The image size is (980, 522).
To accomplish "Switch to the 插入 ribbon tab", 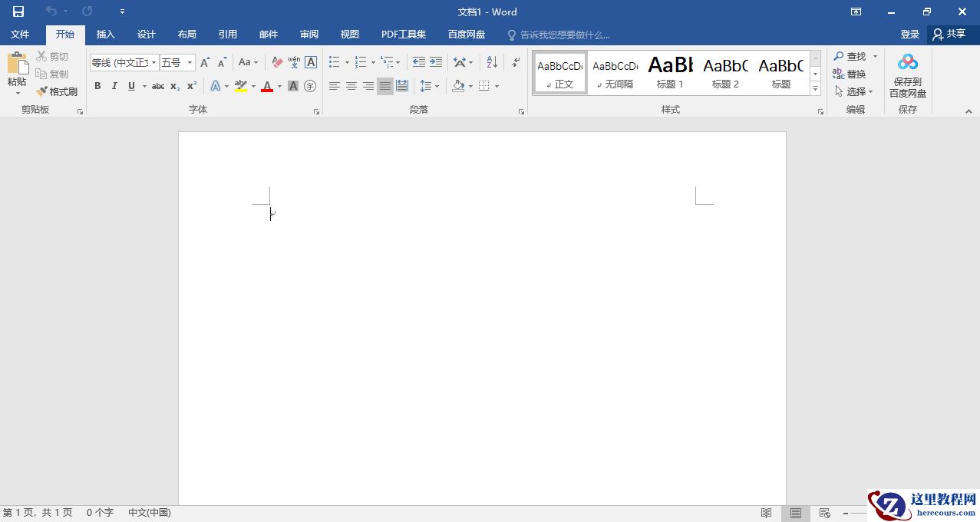I will pyautogui.click(x=105, y=34).
